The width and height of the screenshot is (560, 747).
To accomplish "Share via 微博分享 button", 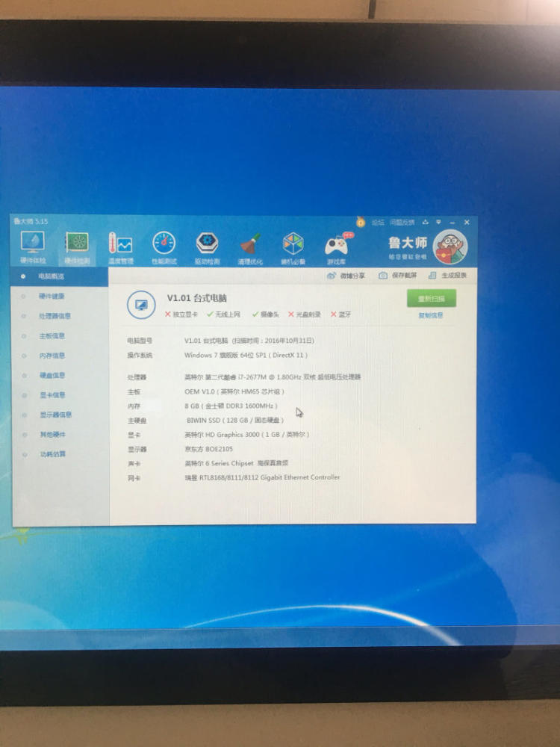I will (x=346, y=276).
